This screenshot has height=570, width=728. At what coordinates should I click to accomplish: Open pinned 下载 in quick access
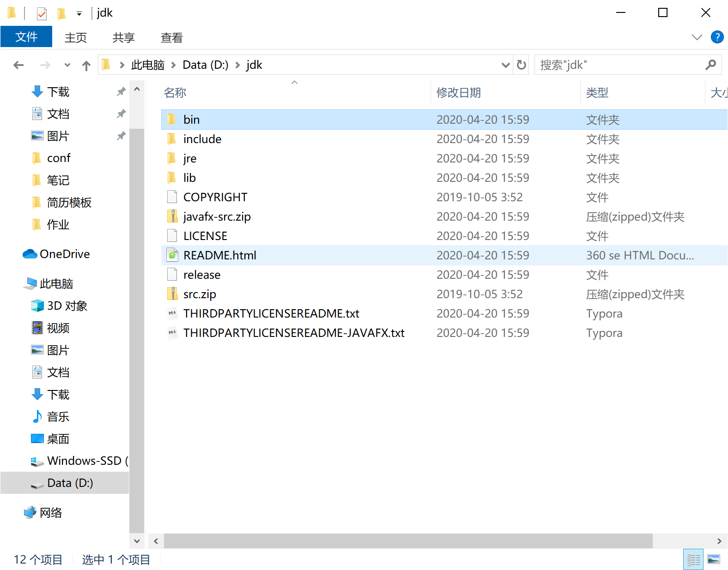click(x=58, y=92)
